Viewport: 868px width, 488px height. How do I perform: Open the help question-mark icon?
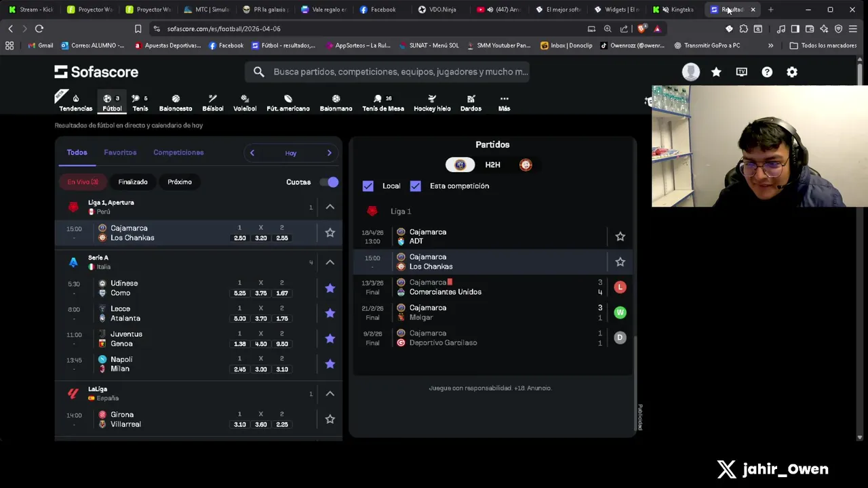767,72
